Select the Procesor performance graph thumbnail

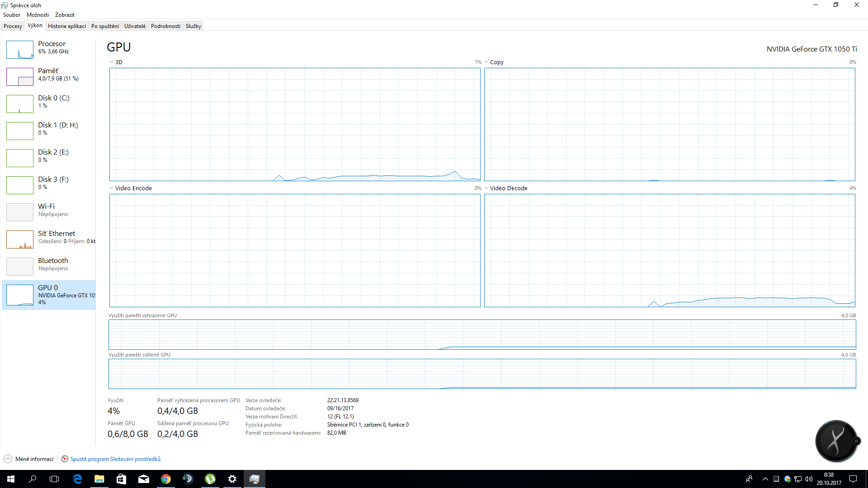pos(20,50)
